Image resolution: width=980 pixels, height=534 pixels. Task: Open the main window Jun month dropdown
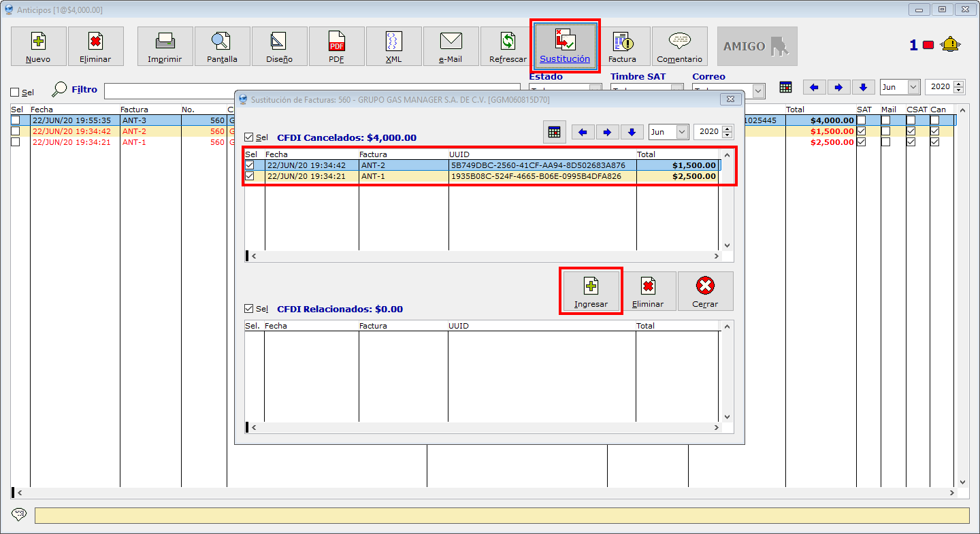[x=913, y=87]
